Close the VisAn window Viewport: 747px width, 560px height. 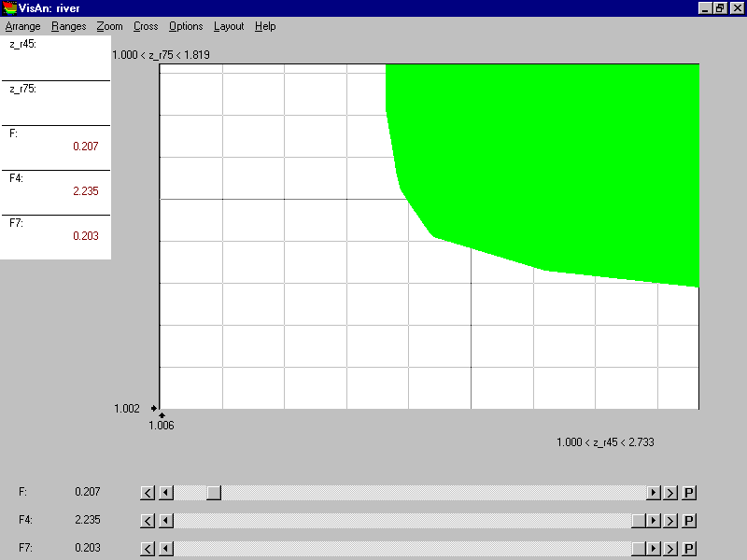point(737,8)
